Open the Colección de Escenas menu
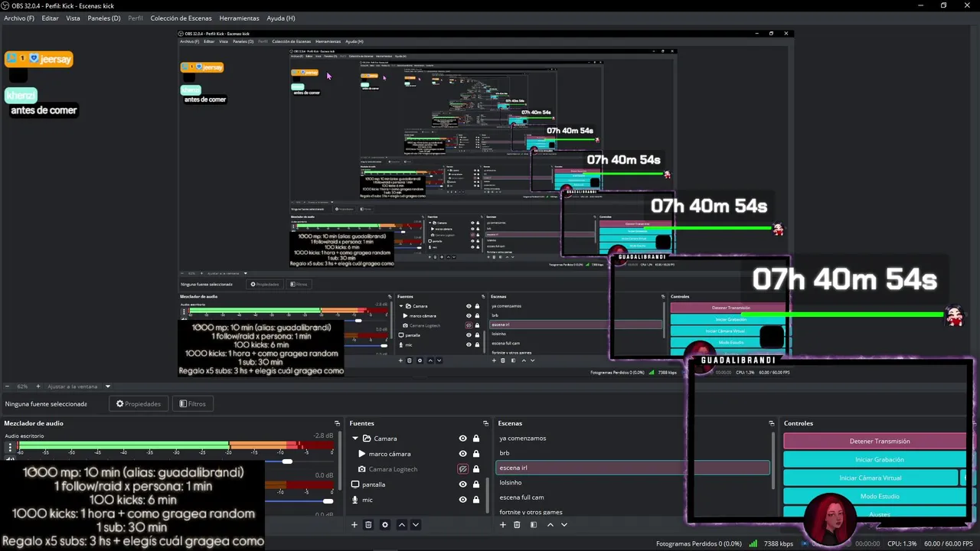Image resolution: width=980 pixels, height=551 pixels. click(181, 18)
